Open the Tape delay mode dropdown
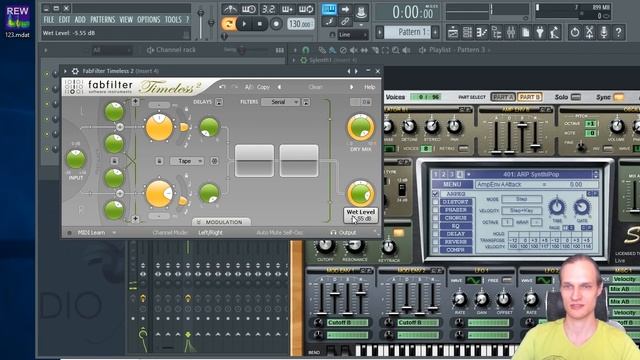The image size is (640, 360). coord(187,161)
